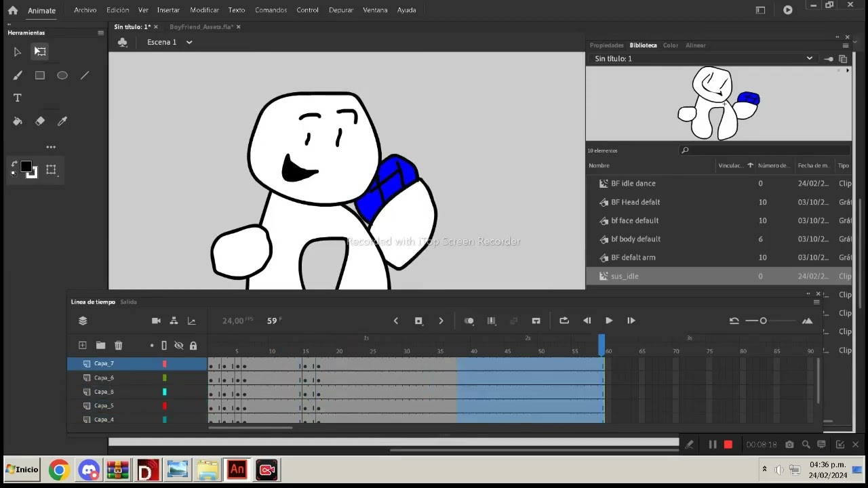Create a new layer in the timeline
The image size is (868, 488).
[x=83, y=346]
